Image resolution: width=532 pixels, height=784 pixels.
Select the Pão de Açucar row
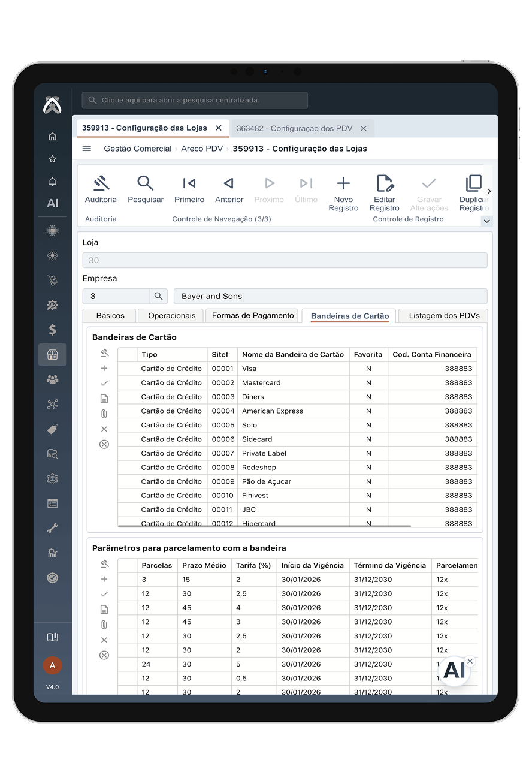[x=297, y=481]
